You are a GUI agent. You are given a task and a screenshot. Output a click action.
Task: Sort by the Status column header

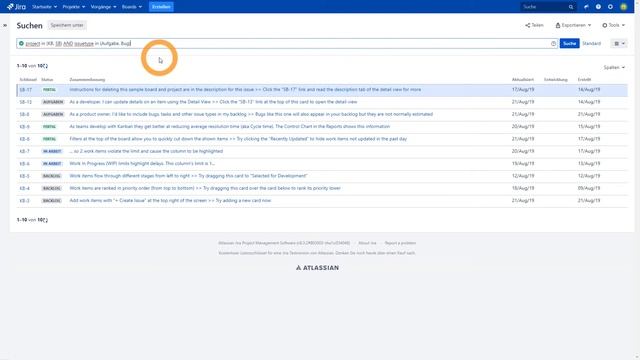[x=47, y=80]
